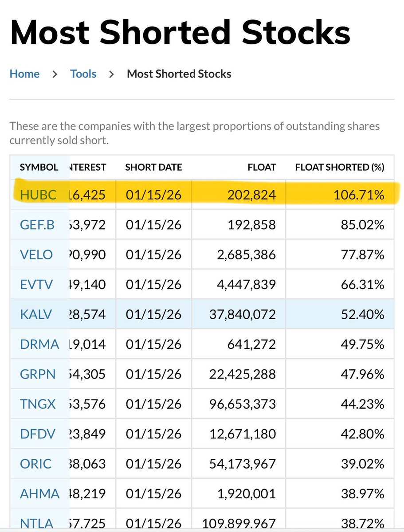
Task: Sort by the Short Date column
Action: pos(153,168)
